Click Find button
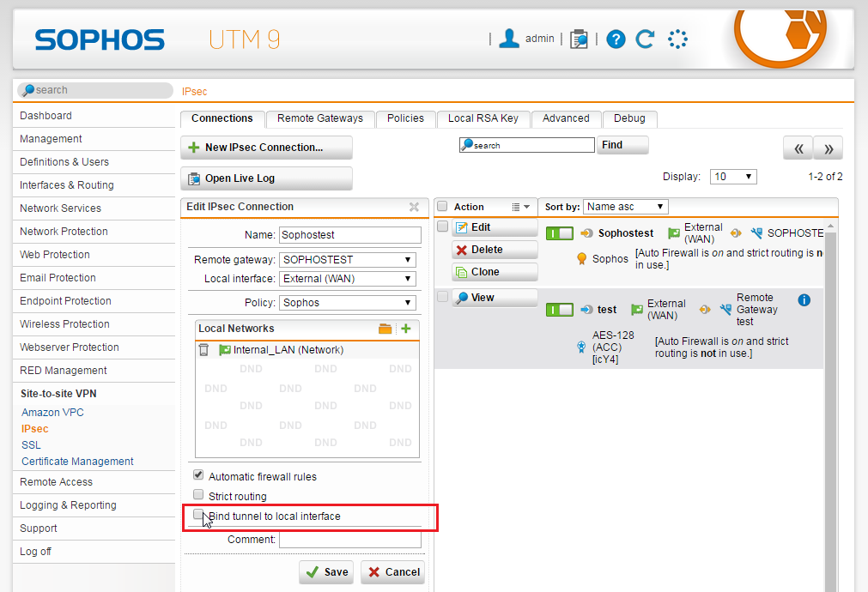 coord(622,145)
